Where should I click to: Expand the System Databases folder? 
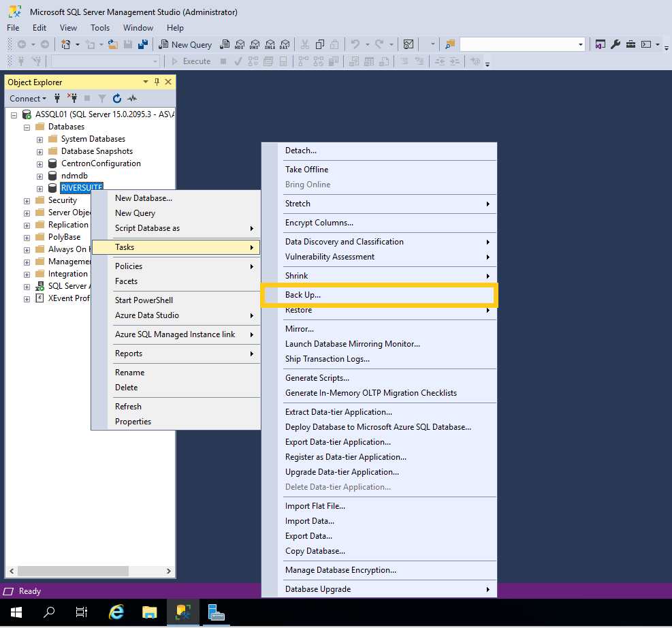click(x=39, y=139)
